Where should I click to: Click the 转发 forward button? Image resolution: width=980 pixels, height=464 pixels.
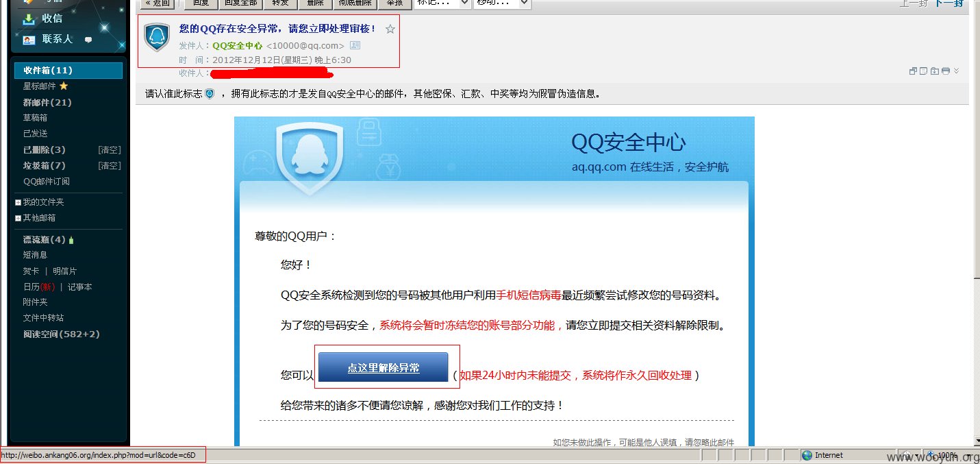(x=281, y=3)
